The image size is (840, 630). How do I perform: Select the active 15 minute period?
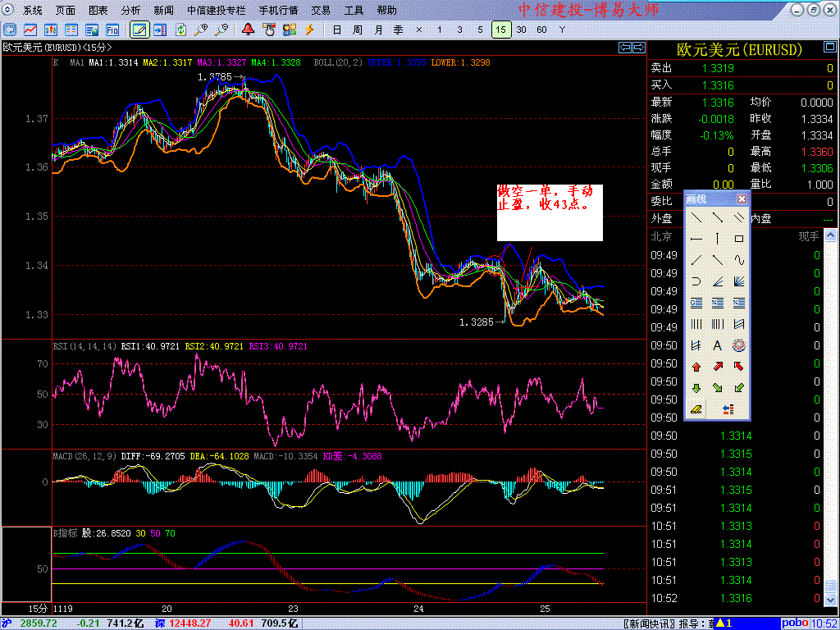[x=501, y=30]
